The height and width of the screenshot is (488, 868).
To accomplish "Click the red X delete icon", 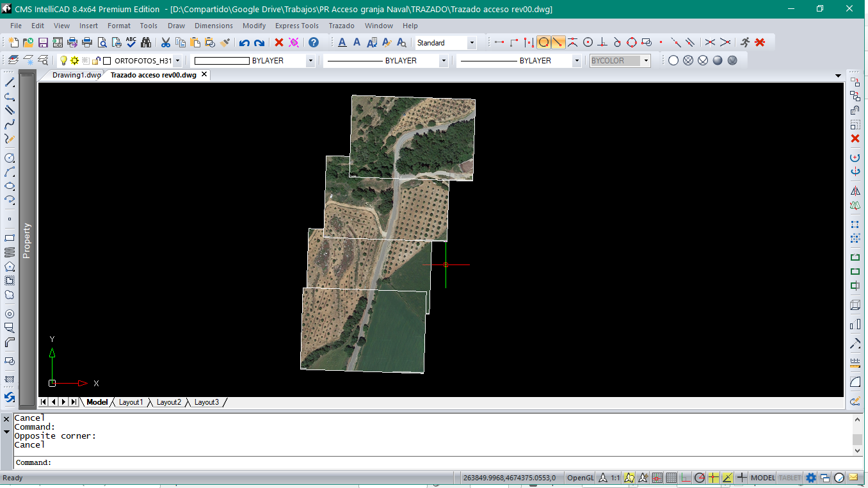I will tap(278, 43).
